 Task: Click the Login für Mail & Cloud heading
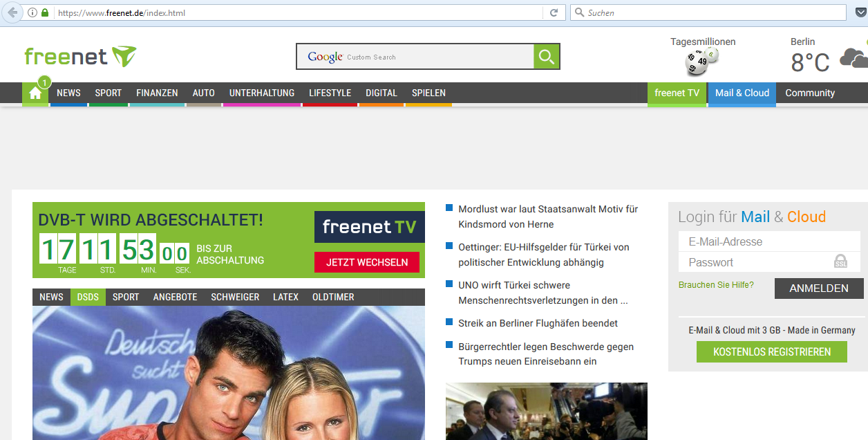point(752,217)
